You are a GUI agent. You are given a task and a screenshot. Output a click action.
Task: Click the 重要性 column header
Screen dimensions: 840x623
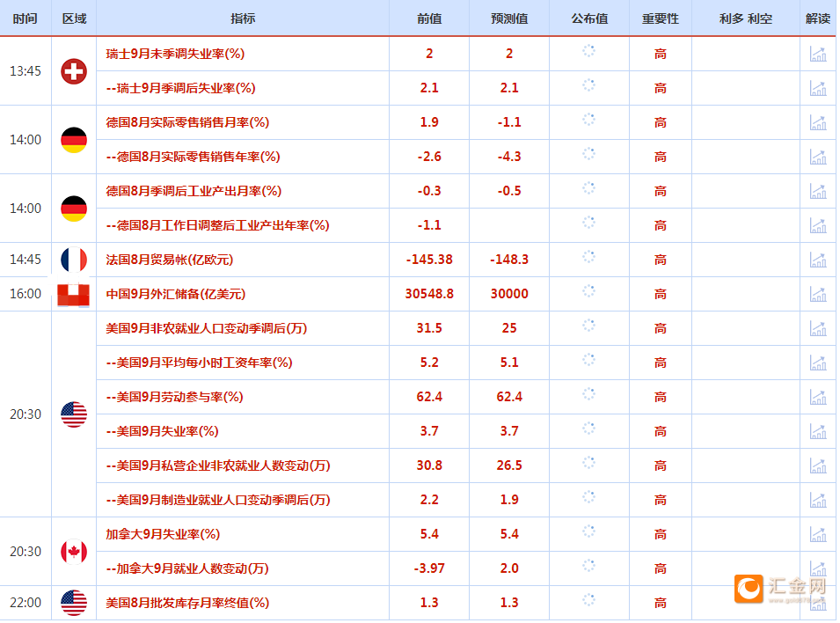[x=661, y=18]
